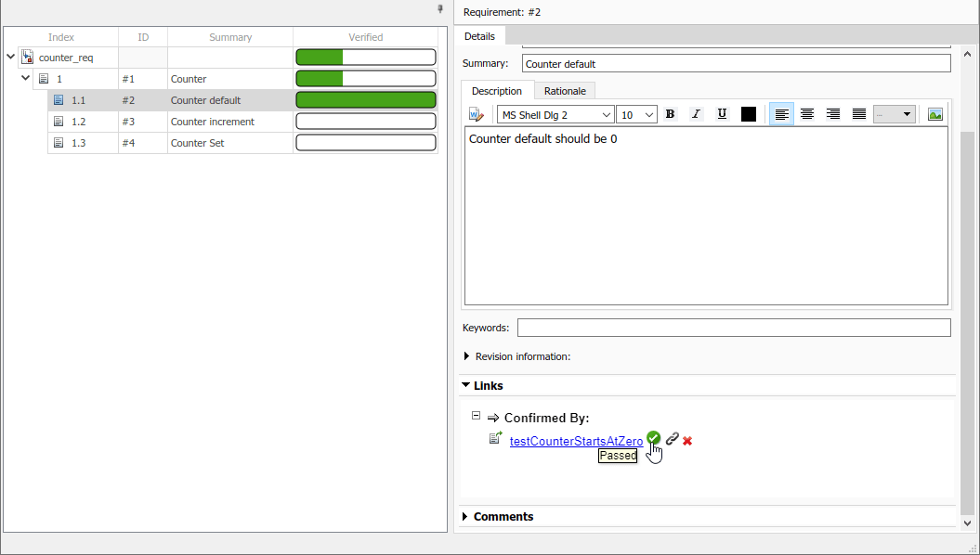This screenshot has width=980, height=555.
Task: Select the align right icon
Action: 833,113
